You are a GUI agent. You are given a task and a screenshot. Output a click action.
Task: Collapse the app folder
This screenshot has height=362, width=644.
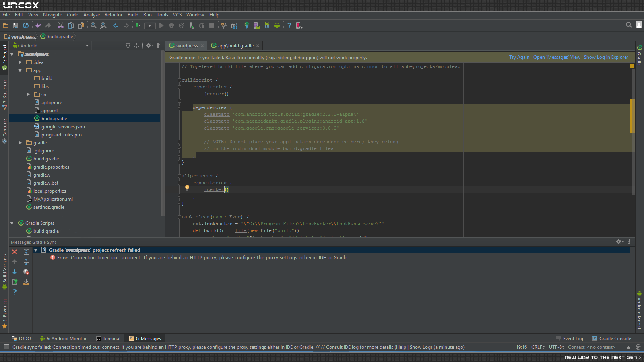point(20,70)
